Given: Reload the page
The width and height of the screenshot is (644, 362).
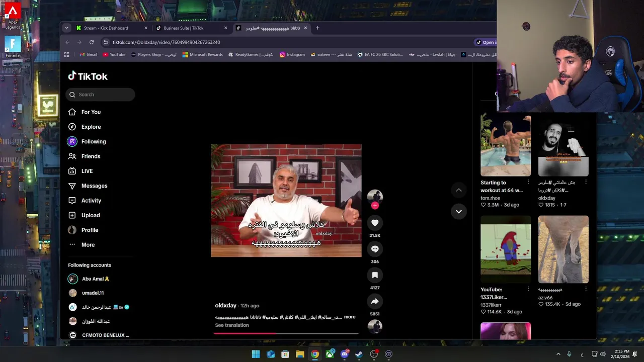Looking at the screenshot, I should pos(92,42).
